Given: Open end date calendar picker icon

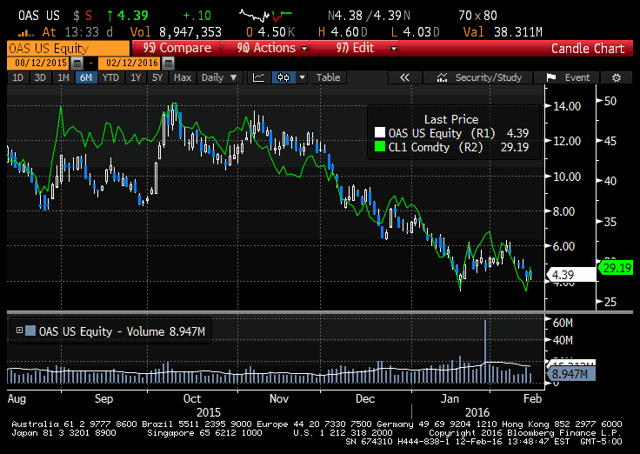Looking at the screenshot, I should pos(168,63).
